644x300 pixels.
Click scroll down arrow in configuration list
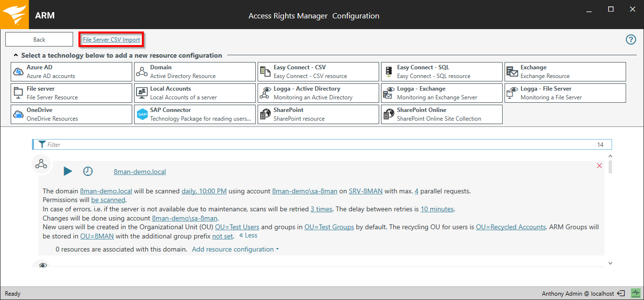click(610, 263)
